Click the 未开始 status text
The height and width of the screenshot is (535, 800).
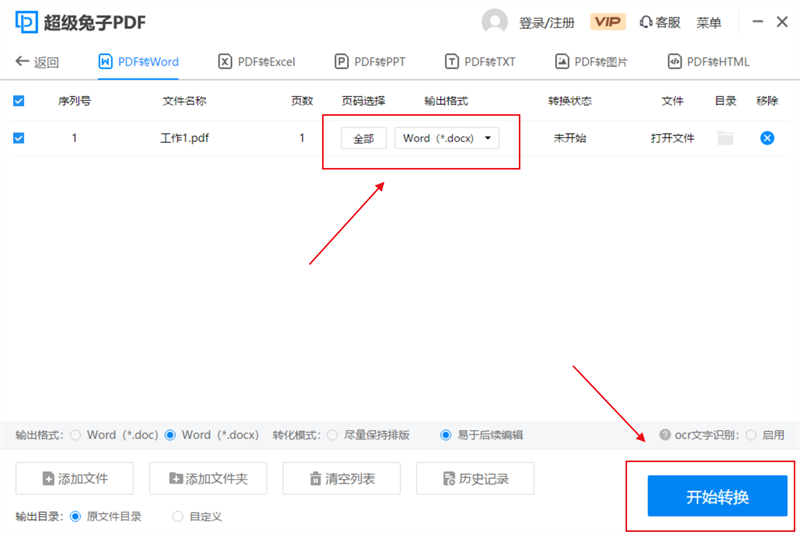tap(570, 138)
